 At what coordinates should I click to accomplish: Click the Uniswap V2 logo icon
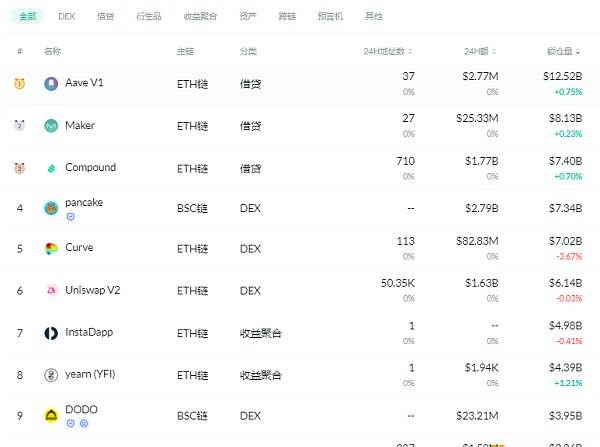tap(51, 291)
